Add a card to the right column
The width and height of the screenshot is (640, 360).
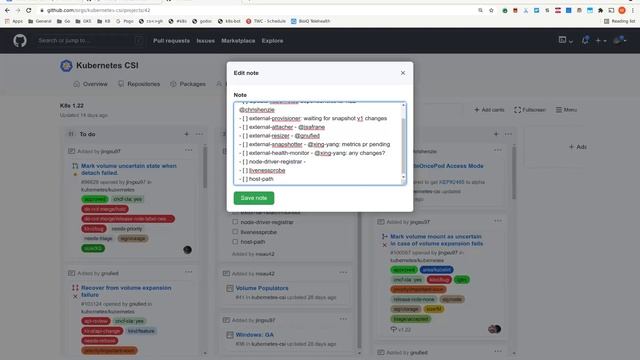[x=496, y=134]
